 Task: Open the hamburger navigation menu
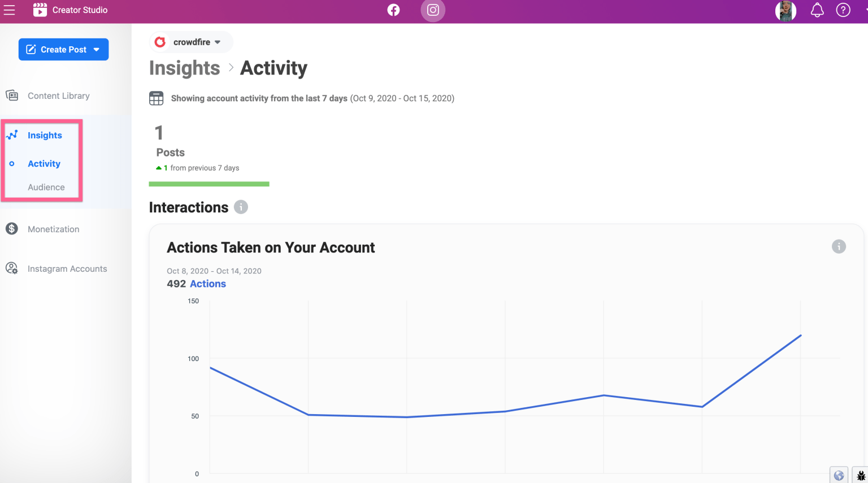pos(9,10)
